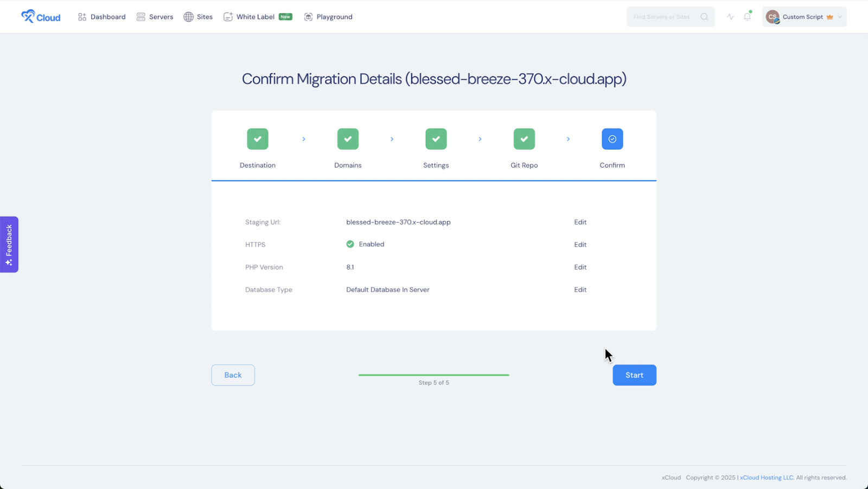Check the notifications bell icon
This screenshot has height=489, width=868.
point(748,17)
